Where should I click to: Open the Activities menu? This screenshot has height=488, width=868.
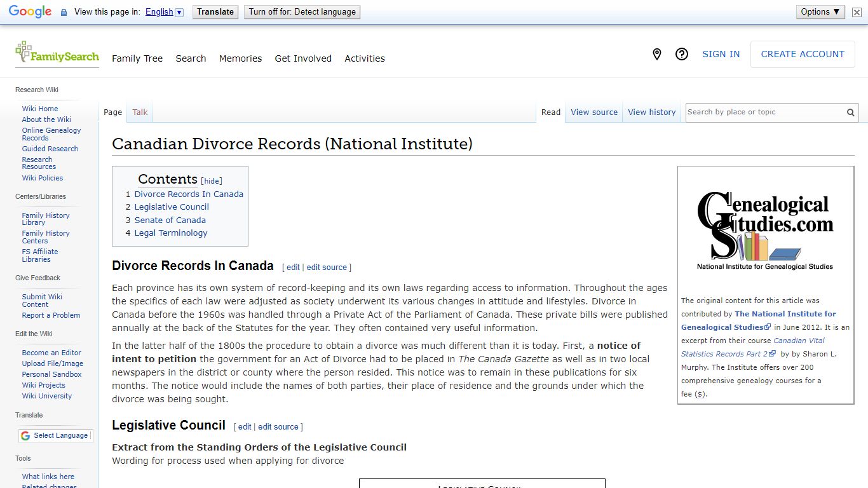point(365,58)
